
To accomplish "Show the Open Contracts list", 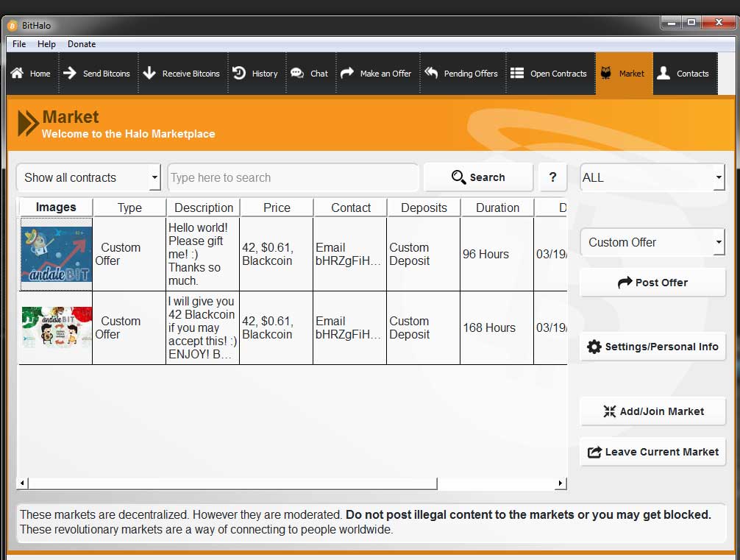I will (x=549, y=74).
